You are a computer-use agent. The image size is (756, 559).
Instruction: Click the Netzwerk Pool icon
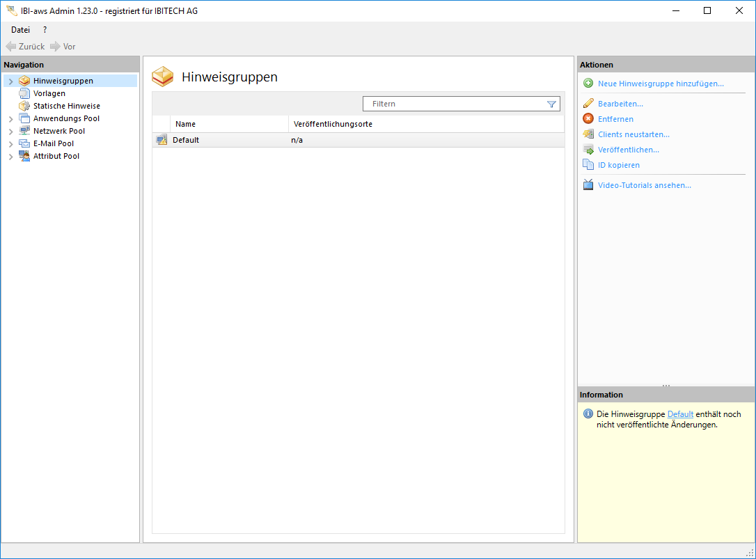click(x=24, y=131)
